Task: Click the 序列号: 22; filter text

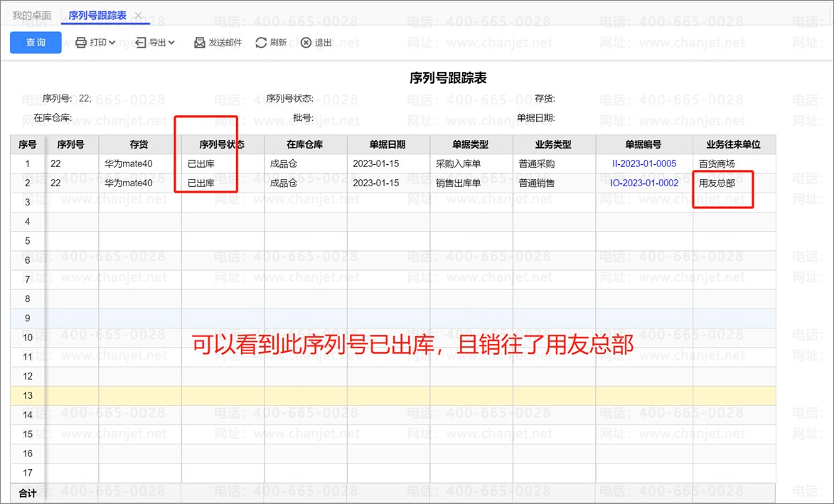Action: (67, 98)
